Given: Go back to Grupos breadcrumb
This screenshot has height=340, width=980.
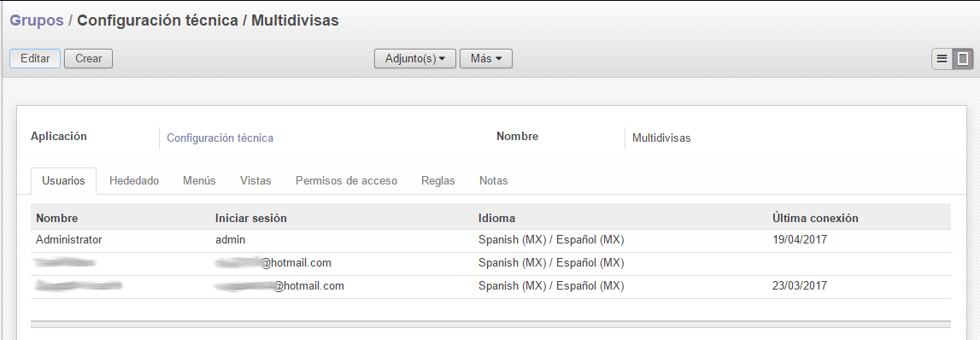Looking at the screenshot, I should pyautogui.click(x=37, y=21).
